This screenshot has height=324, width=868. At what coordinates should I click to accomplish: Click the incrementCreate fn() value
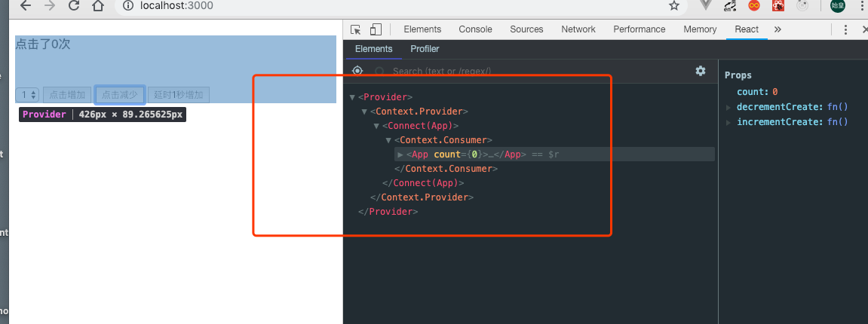(838, 122)
